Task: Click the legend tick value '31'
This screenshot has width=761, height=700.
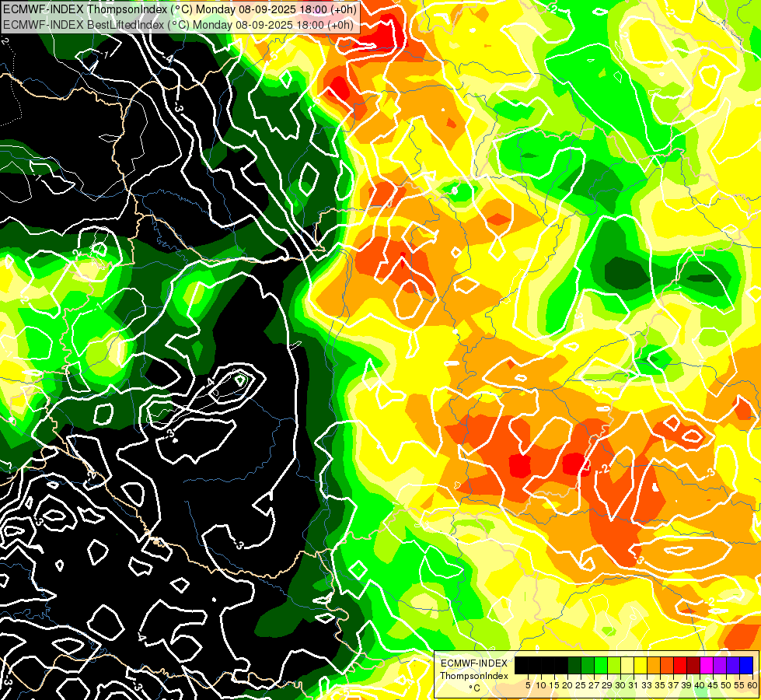Action: coord(634,685)
